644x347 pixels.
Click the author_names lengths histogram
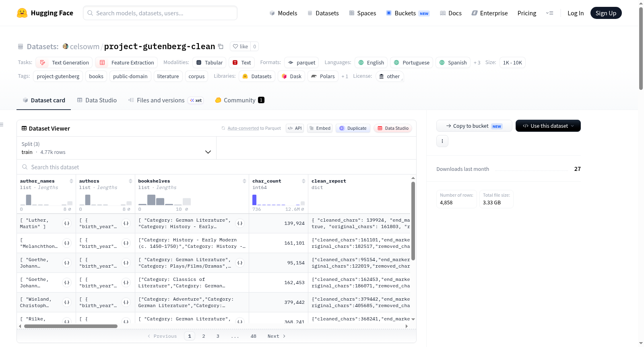point(46,200)
